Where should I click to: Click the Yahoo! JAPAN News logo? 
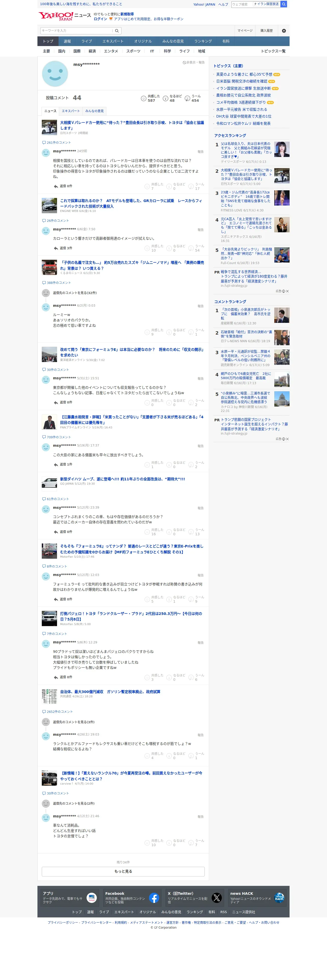tap(64, 16)
